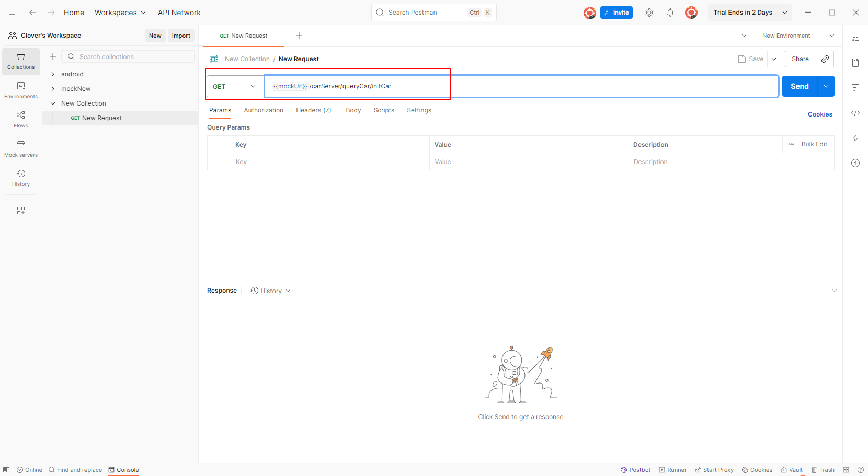Screen dimensions: 868x476
Task: Switch to the Body tab
Action: tap(353, 110)
